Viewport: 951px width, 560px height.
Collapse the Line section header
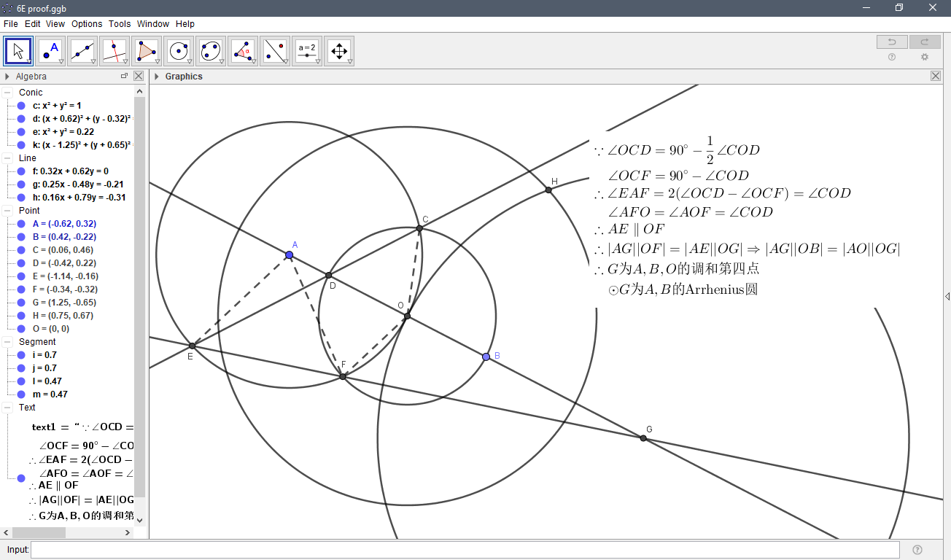click(9, 158)
